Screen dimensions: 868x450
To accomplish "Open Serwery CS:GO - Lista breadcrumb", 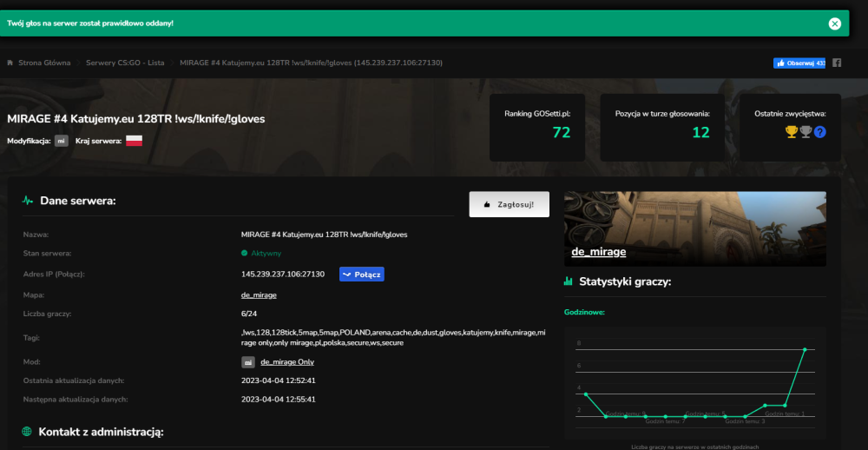I will point(125,63).
